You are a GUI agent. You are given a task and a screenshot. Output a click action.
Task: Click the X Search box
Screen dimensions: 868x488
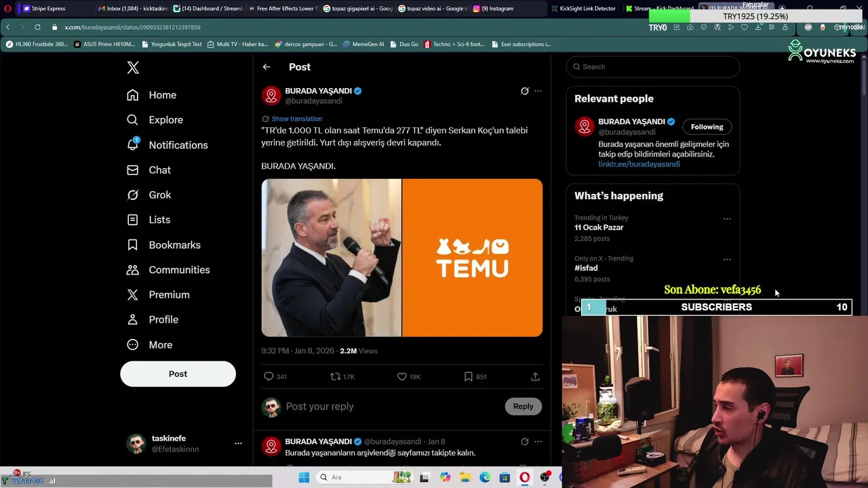[653, 66]
